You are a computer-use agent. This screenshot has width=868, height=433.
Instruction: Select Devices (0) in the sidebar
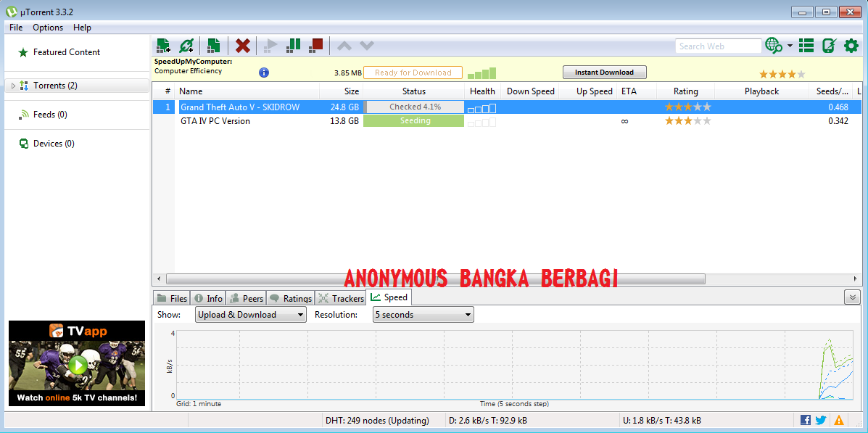click(47, 144)
